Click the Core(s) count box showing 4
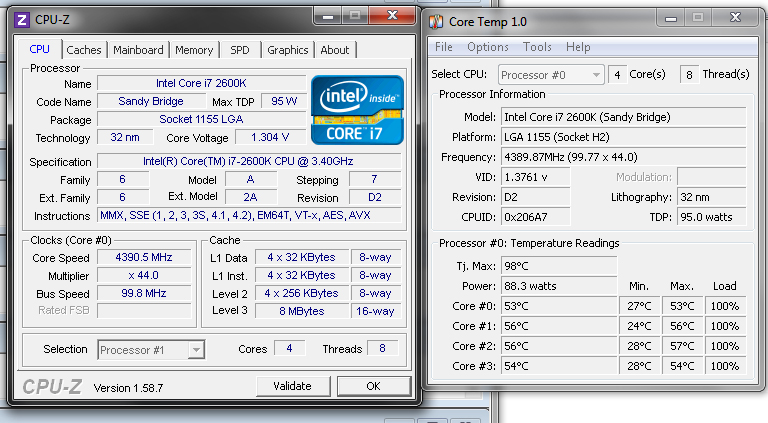This screenshot has height=423, width=768. point(617,75)
